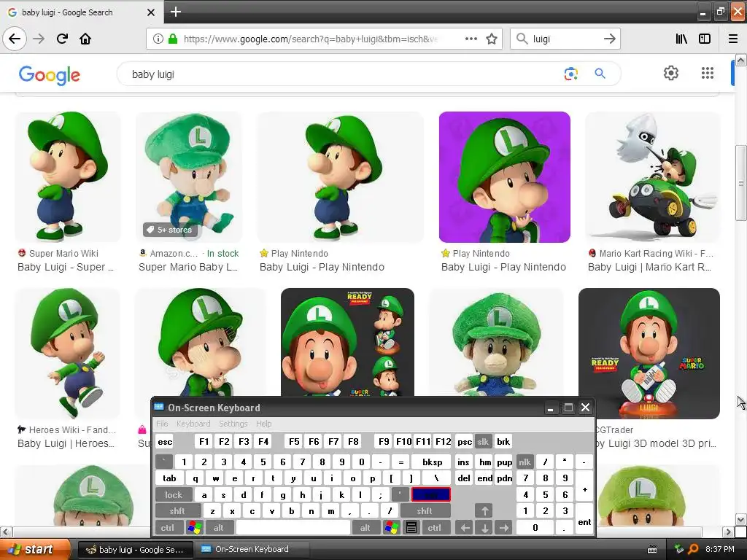This screenshot has height=560, width=747.
Task: Click the ent key on numeric pad
Action: tap(584, 519)
